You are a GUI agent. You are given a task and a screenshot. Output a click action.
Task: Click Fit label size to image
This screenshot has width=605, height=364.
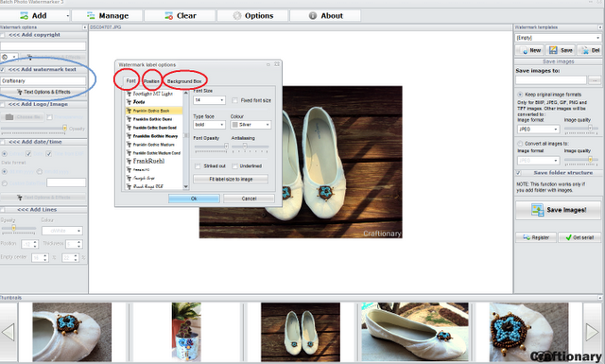pos(231,180)
